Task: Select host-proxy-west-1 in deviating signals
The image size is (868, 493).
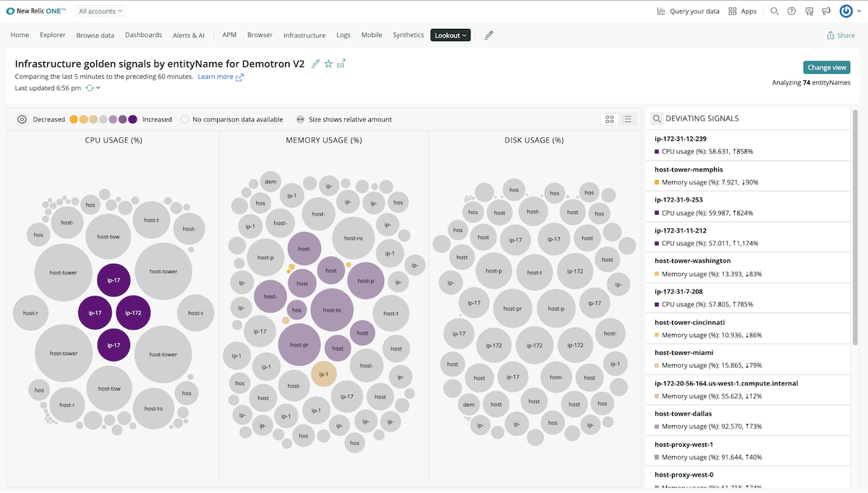Action: 748,451
